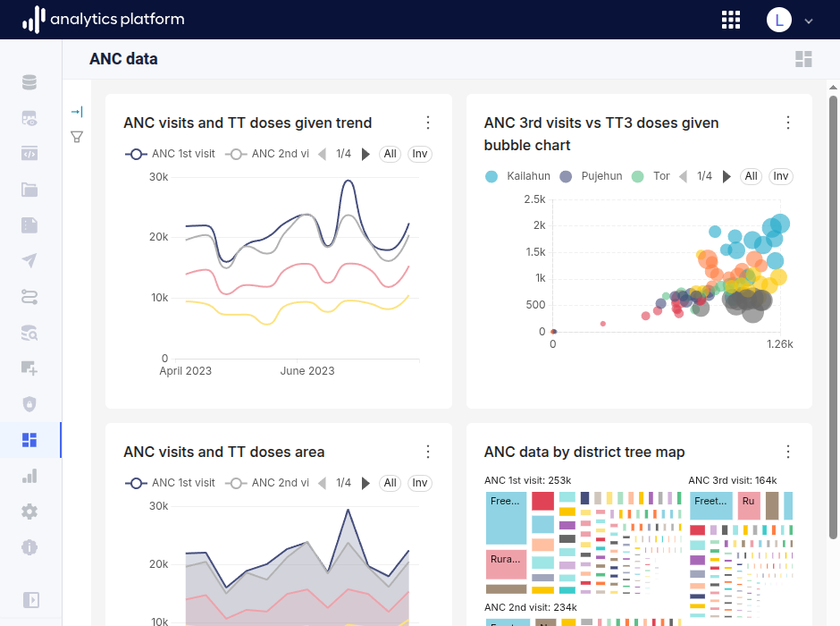The width and height of the screenshot is (840, 626).
Task: Click the analytics platform logo
Action: [x=104, y=20]
